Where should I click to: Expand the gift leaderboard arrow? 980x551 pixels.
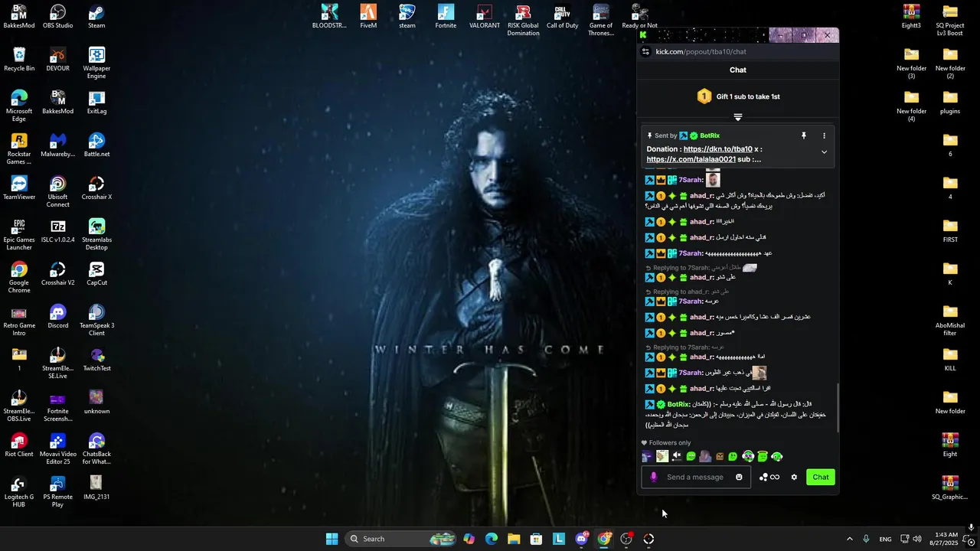[738, 117]
